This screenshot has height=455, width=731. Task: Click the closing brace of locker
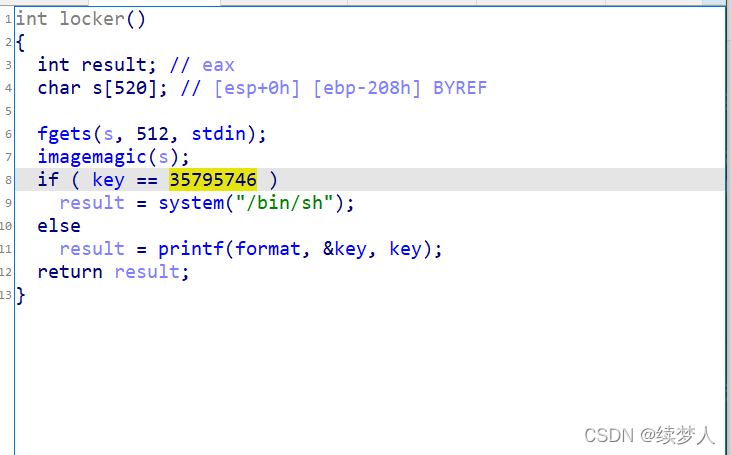(21, 296)
